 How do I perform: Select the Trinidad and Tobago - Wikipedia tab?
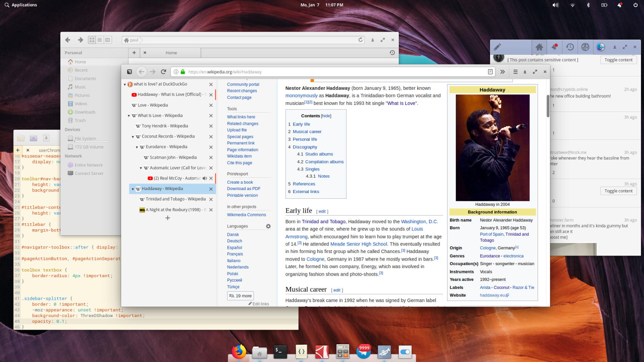click(175, 199)
